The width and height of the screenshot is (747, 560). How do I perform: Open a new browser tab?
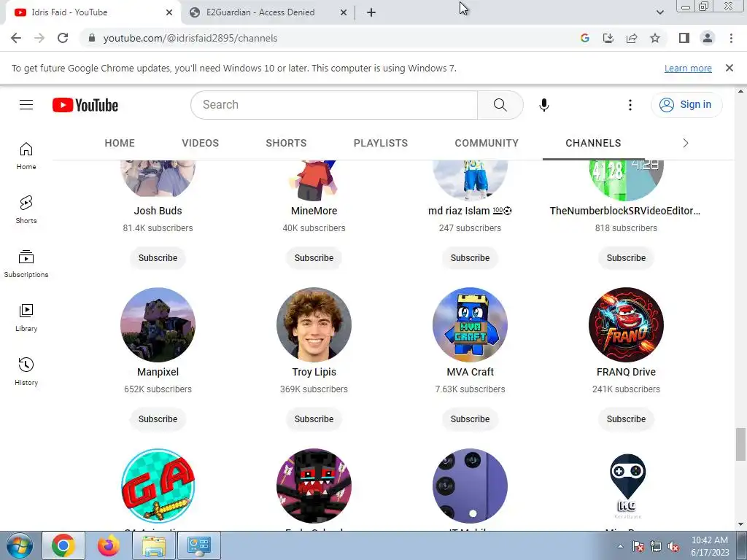pyautogui.click(x=371, y=12)
